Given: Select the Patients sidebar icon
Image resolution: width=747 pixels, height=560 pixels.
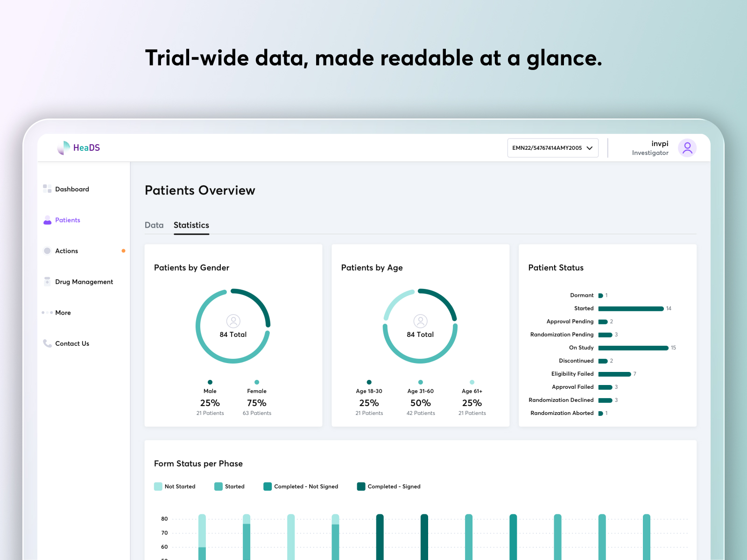Looking at the screenshot, I should coord(47,220).
